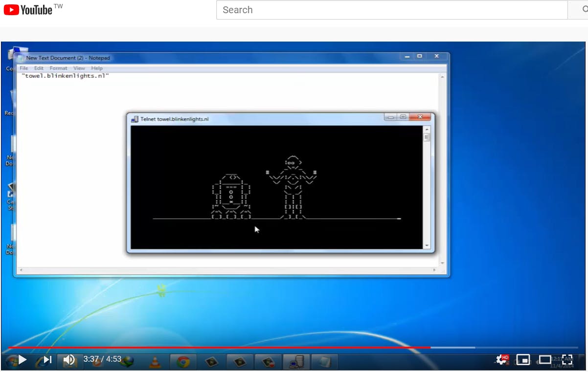Click the up arrow of the Telnet scrollbar
588x372 pixels.
427,129
